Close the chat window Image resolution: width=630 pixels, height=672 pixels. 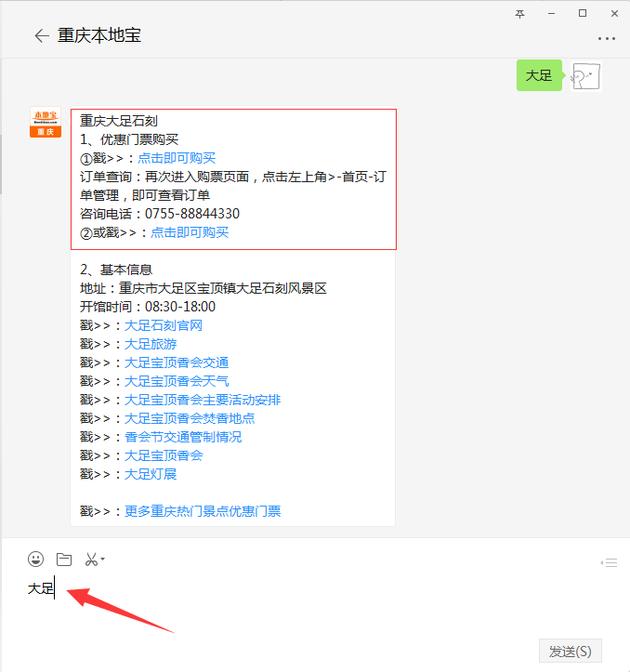click(614, 14)
